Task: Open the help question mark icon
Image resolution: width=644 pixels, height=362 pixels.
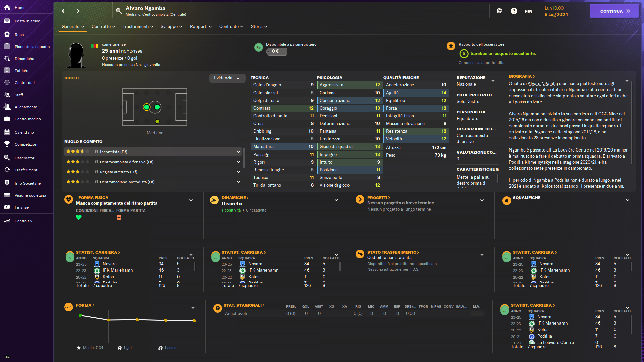Action: pyautogui.click(x=514, y=11)
